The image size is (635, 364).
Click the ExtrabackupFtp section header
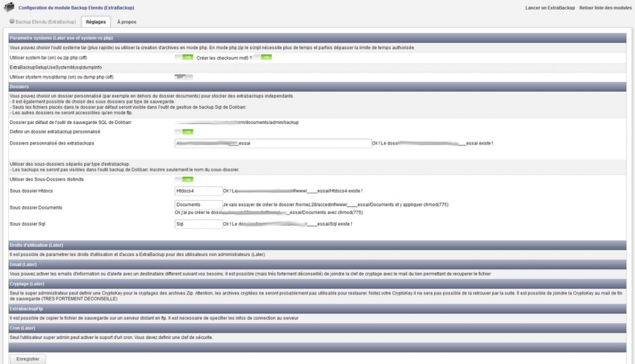point(317,309)
